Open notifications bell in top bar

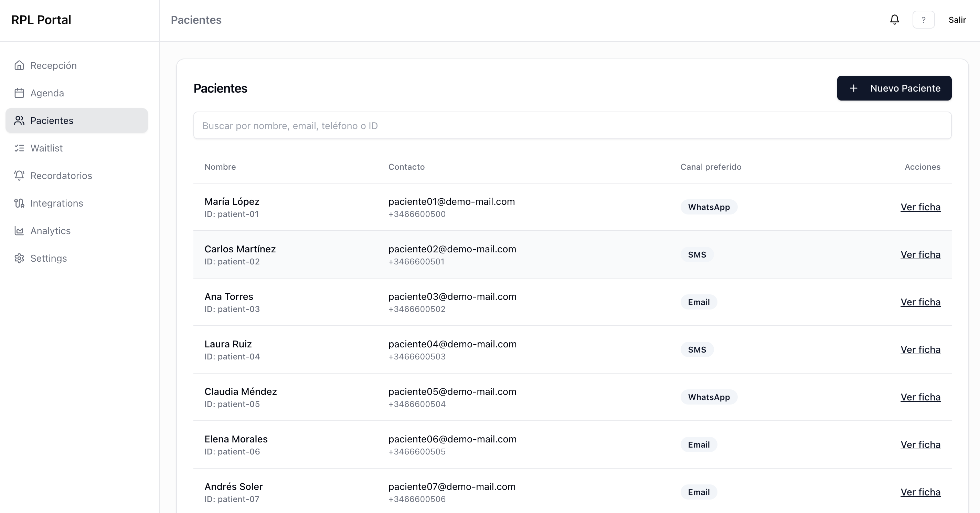tap(894, 20)
